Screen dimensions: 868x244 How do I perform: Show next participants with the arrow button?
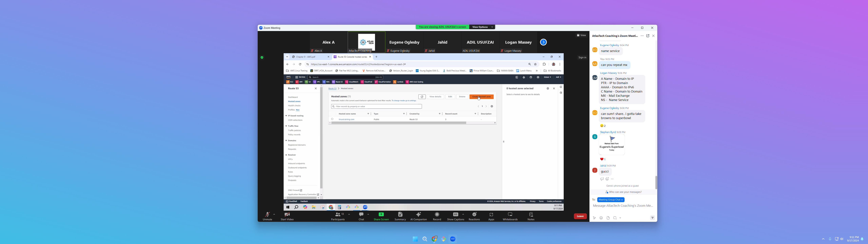pos(543,42)
